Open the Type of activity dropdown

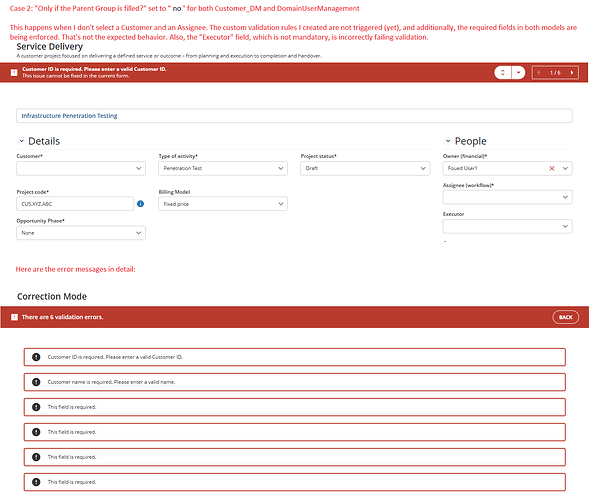point(223,168)
